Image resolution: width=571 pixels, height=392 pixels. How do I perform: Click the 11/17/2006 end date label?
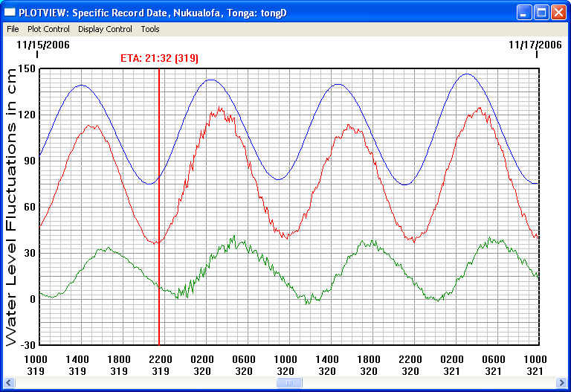click(535, 45)
